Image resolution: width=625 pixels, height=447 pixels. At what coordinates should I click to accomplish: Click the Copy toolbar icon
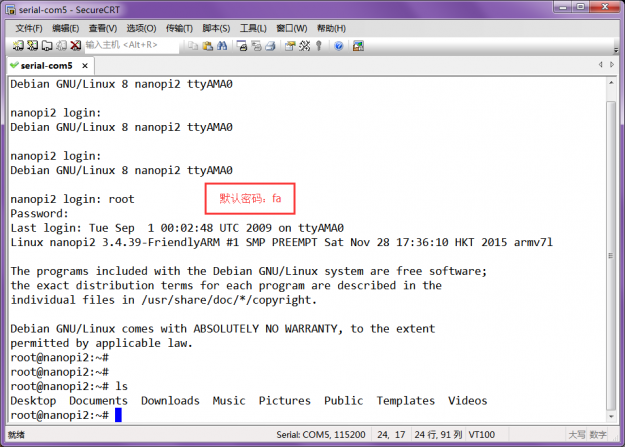coord(193,46)
